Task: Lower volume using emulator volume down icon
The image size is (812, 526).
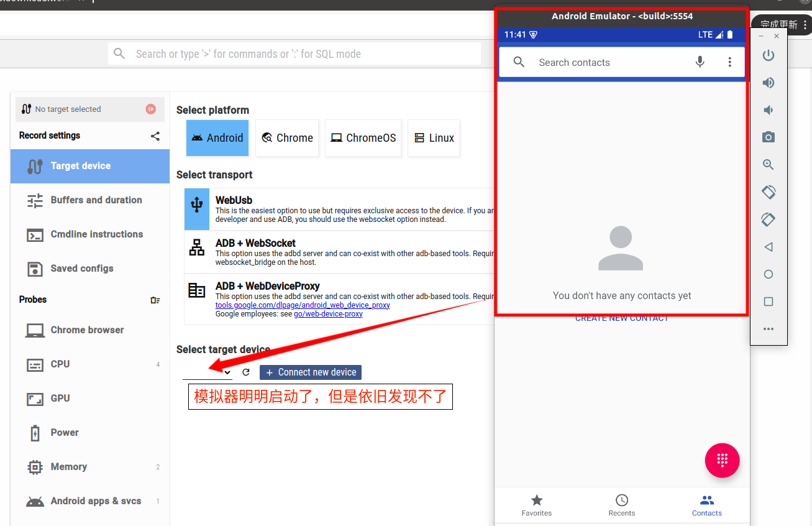Action: pyautogui.click(x=769, y=110)
